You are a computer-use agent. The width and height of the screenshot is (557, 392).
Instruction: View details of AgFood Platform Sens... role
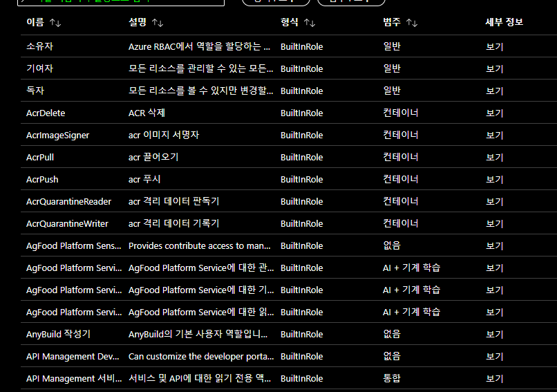495,245
